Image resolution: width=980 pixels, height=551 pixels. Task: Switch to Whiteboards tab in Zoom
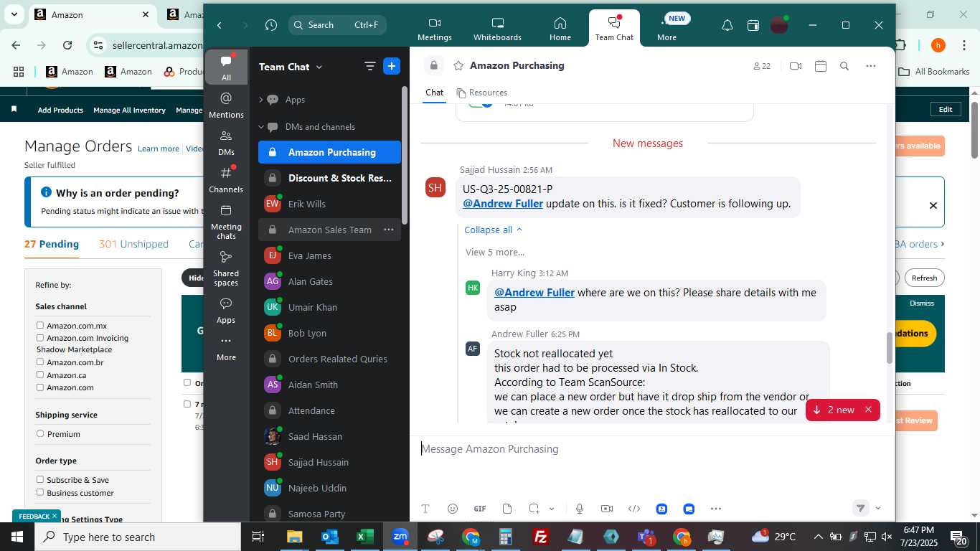pos(497,29)
